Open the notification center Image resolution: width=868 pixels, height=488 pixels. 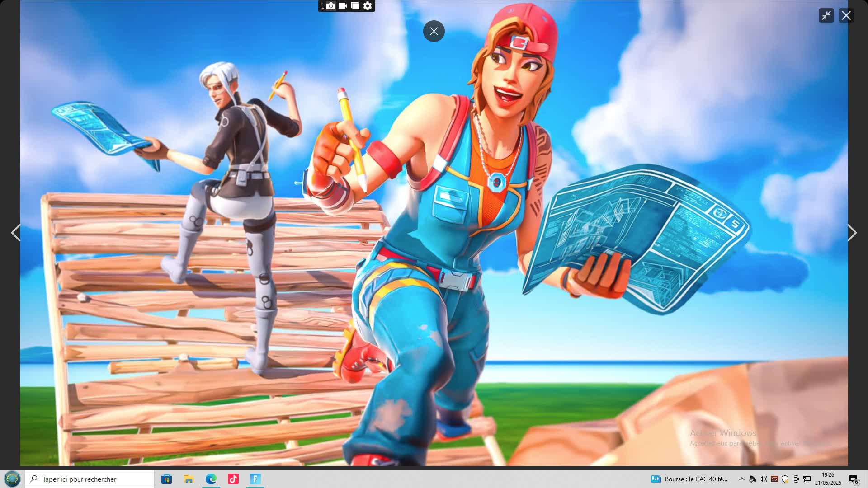(854, 479)
